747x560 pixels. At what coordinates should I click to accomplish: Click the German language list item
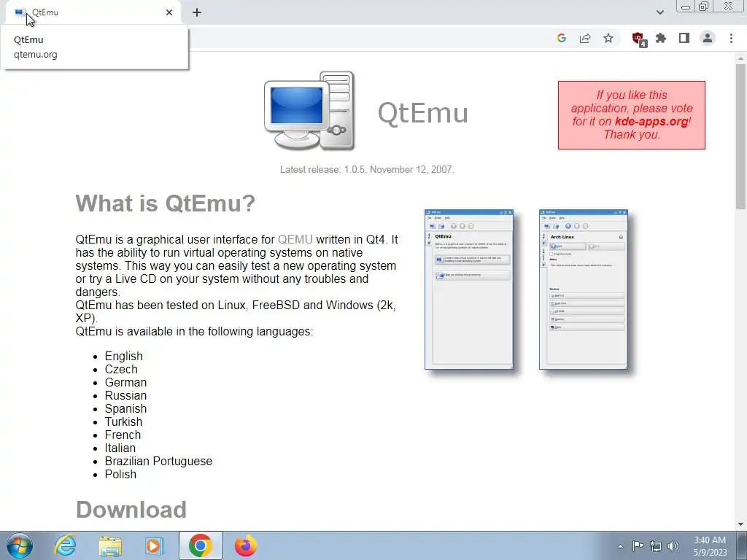tap(125, 382)
